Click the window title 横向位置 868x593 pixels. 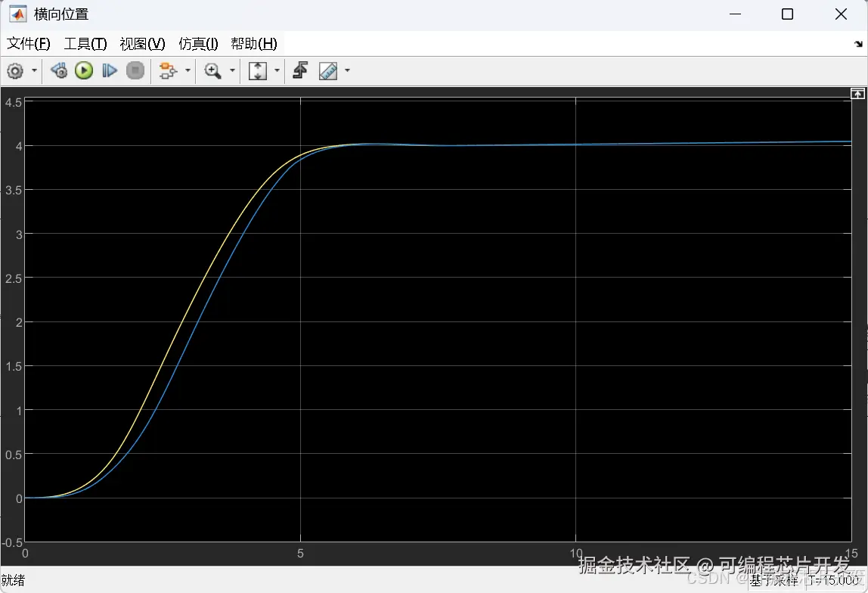pyautogui.click(x=61, y=14)
